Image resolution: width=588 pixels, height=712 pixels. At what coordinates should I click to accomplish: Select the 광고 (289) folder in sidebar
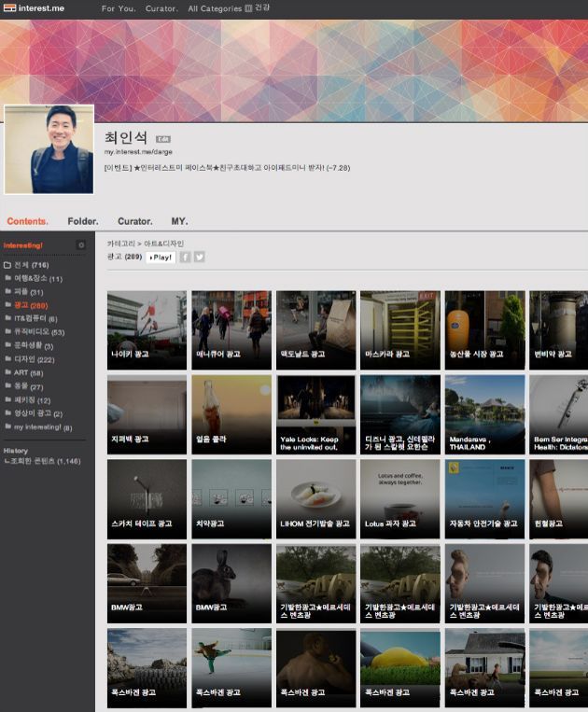point(26,305)
